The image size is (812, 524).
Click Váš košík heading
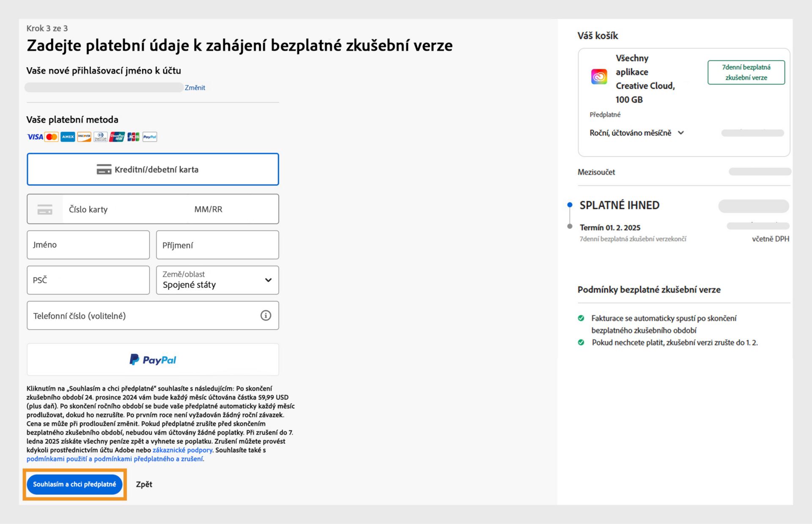(598, 36)
